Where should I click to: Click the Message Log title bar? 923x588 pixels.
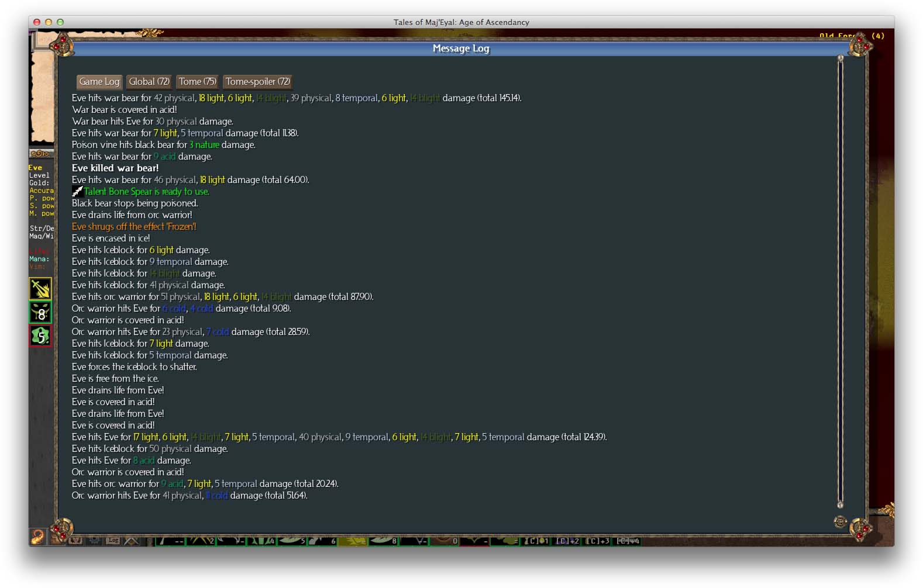coord(461,49)
